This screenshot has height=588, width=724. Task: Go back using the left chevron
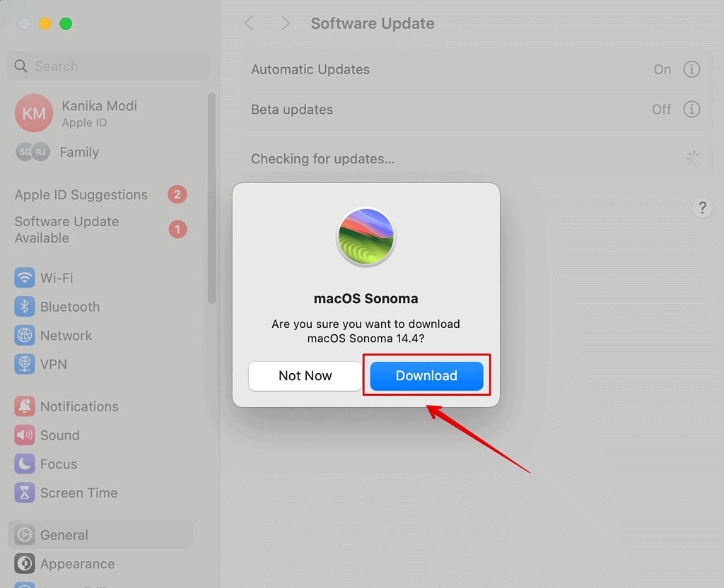(249, 23)
